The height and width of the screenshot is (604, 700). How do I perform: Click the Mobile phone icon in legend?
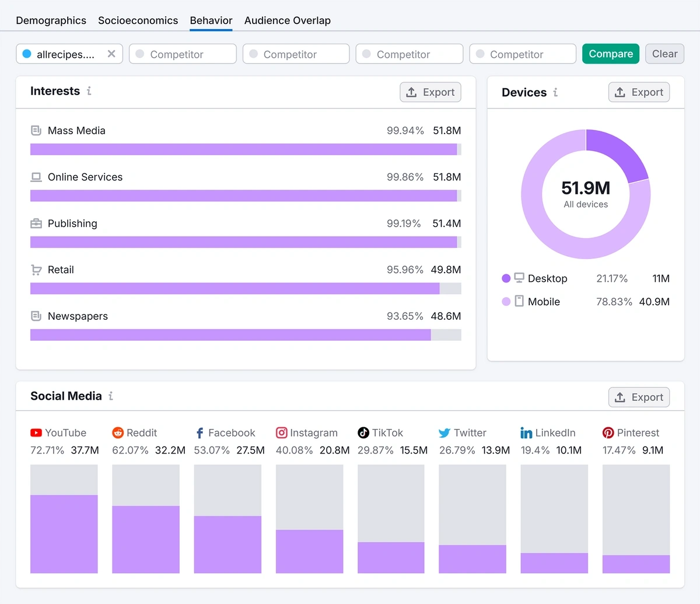(519, 301)
